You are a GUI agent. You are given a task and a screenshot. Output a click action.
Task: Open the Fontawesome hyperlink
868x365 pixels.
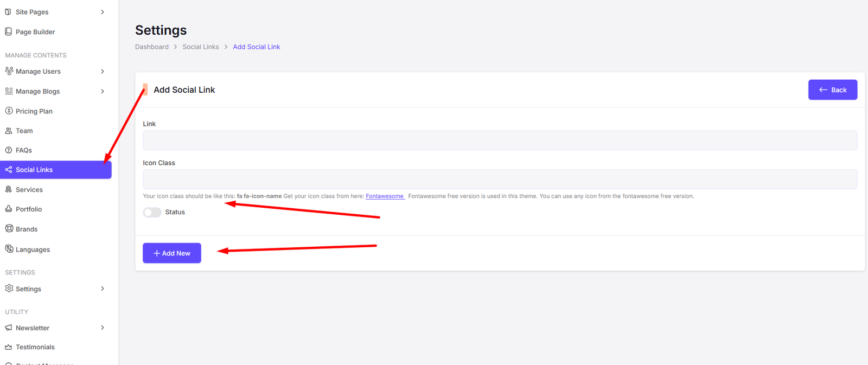[x=385, y=196]
